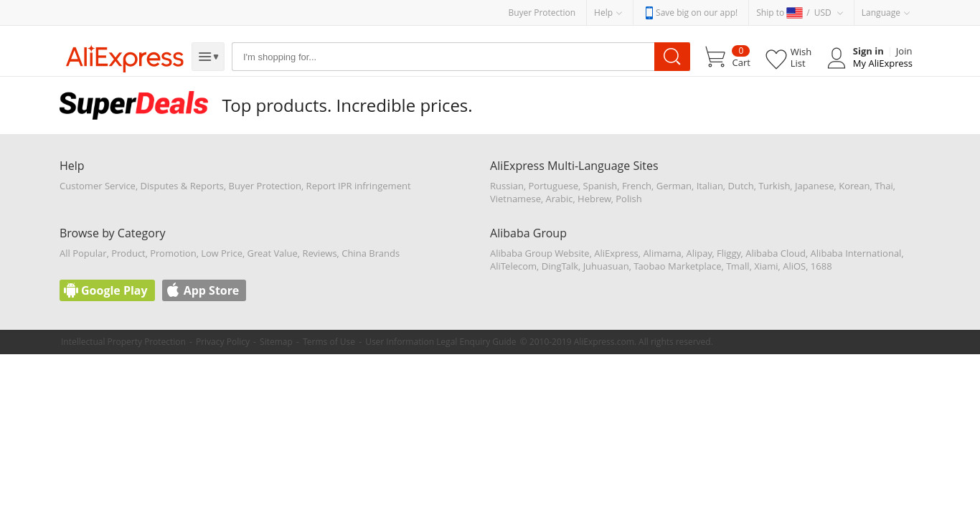980x522 pixels.
Task: Open Tmall link
Action: coord(738,266)
